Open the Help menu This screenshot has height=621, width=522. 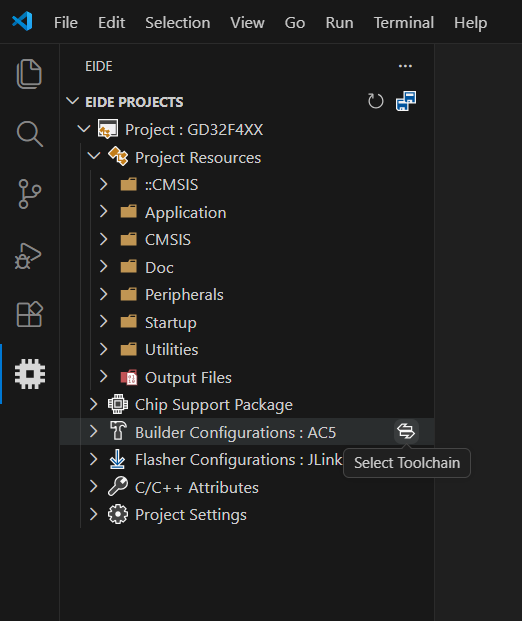(471, 23)
